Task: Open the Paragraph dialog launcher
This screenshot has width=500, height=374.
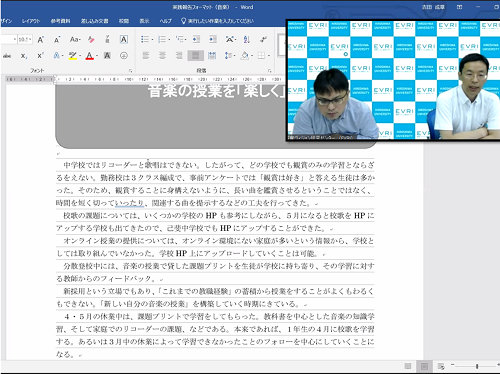Action: pos(269,71)
